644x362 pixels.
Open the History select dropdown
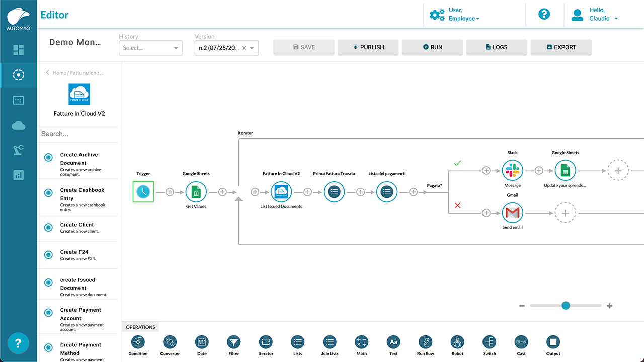[x=150, y=48]
